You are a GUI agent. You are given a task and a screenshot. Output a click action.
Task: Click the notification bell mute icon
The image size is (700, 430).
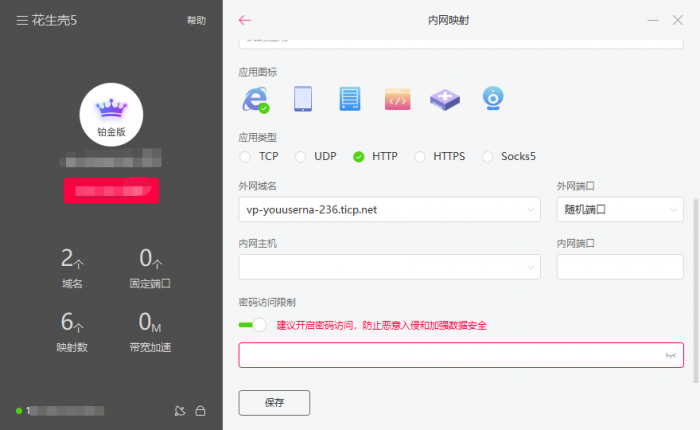[180, 411]
